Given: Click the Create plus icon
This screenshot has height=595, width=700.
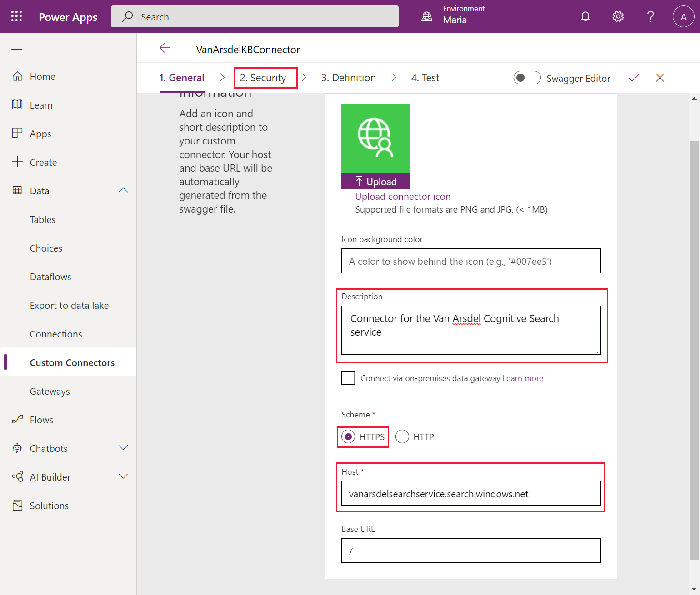Looking at the screenshot, I should (x=17, y=162).
